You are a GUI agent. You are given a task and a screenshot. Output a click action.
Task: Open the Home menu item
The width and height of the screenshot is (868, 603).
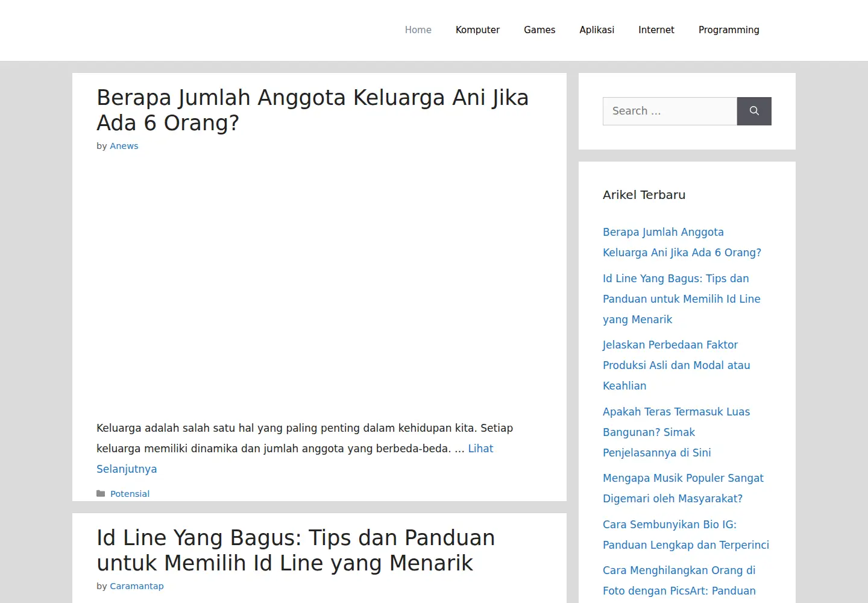418,30
